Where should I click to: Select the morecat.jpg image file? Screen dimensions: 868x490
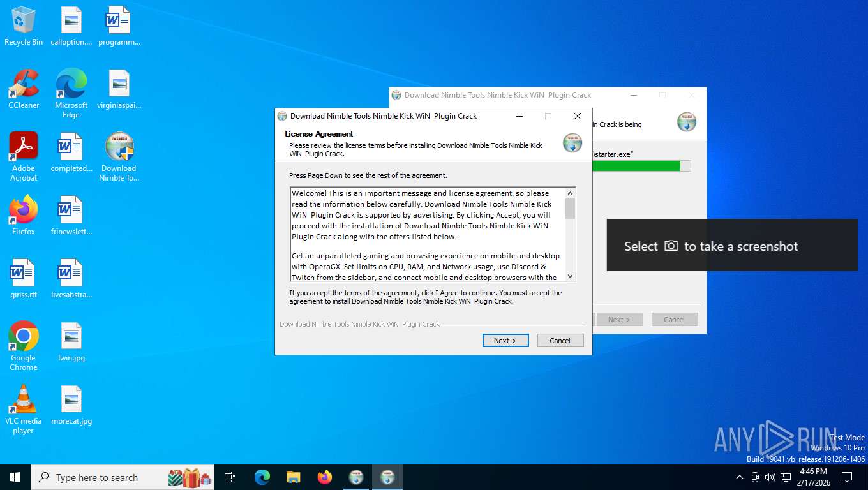click(x=71, y=405)
